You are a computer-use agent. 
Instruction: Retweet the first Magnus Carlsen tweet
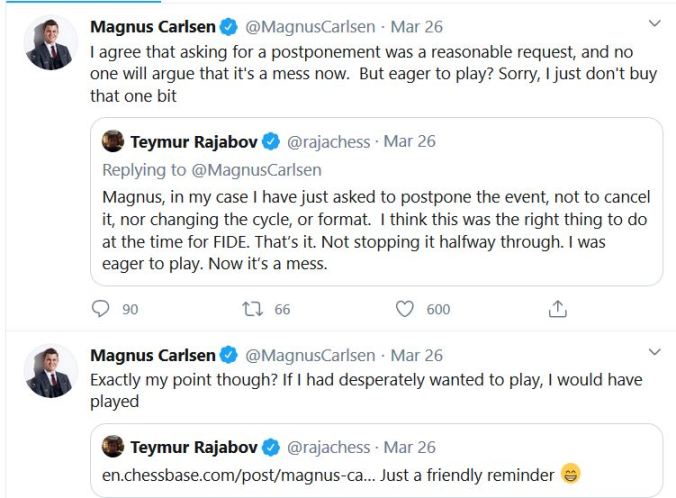(x=252, y=309)
